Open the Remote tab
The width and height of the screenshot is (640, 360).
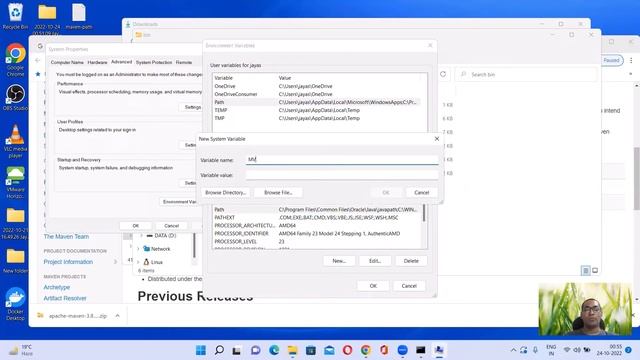tap(184, 62)
